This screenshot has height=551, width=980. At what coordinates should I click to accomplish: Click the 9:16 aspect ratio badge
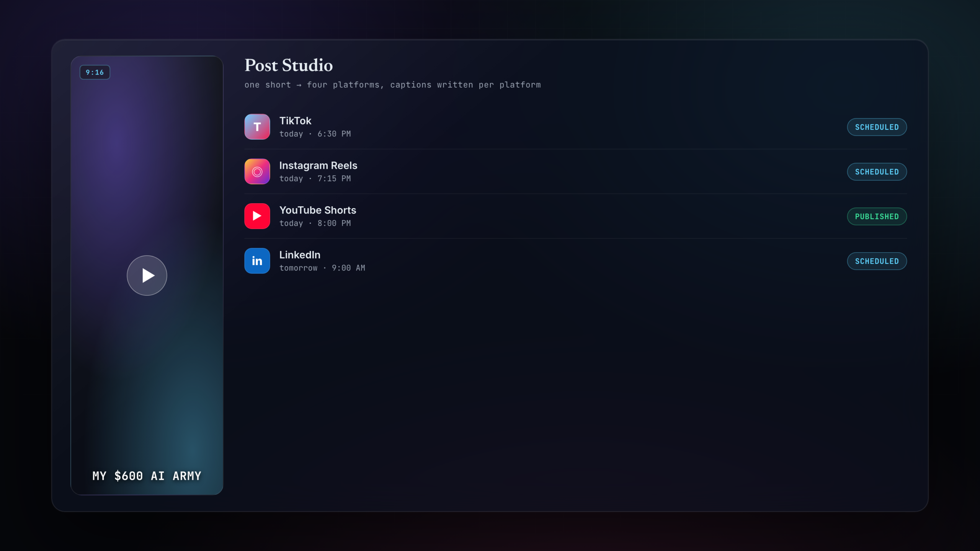tap(95, 72)
